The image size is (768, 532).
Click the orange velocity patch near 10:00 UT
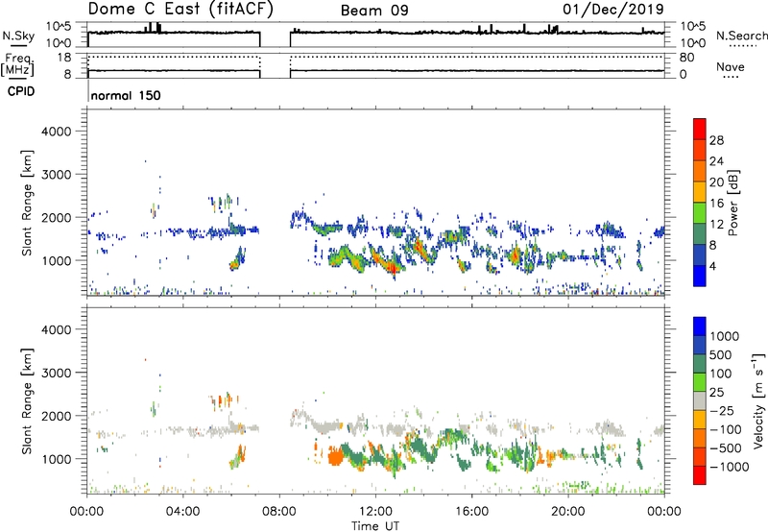(336, 458)
